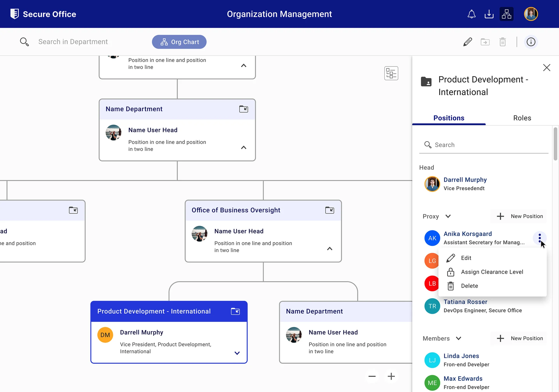
Task: Focus the Search in Department field
Action: (x=73, y=42)
